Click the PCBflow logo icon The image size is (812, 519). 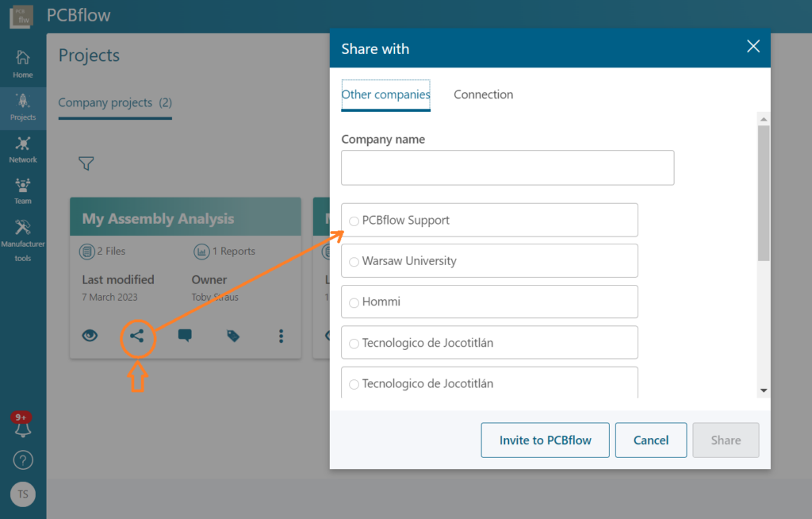click(21, 16)
